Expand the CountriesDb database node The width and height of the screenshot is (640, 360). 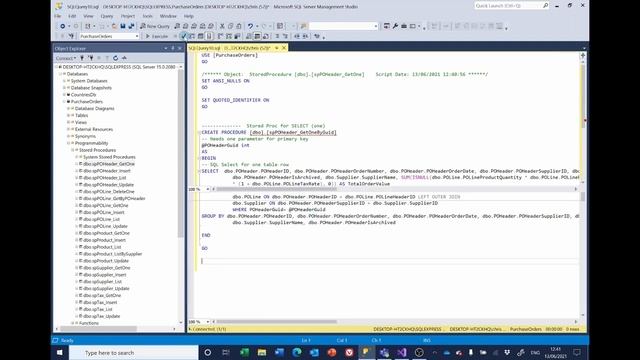[64, 95]
